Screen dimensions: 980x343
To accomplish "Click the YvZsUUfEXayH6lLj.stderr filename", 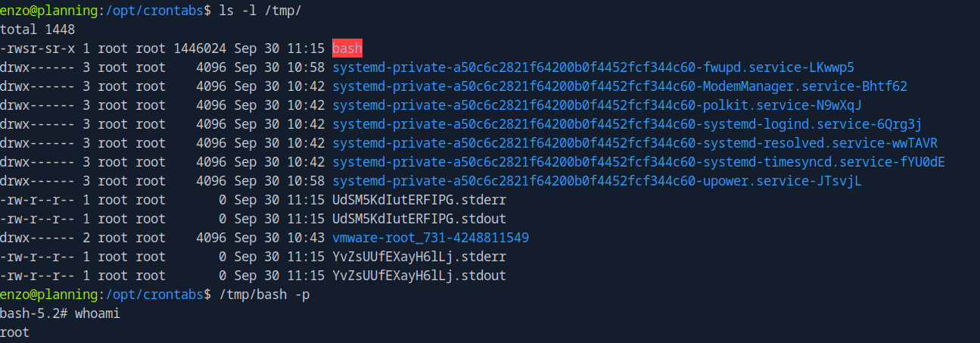I will point(419,257).
